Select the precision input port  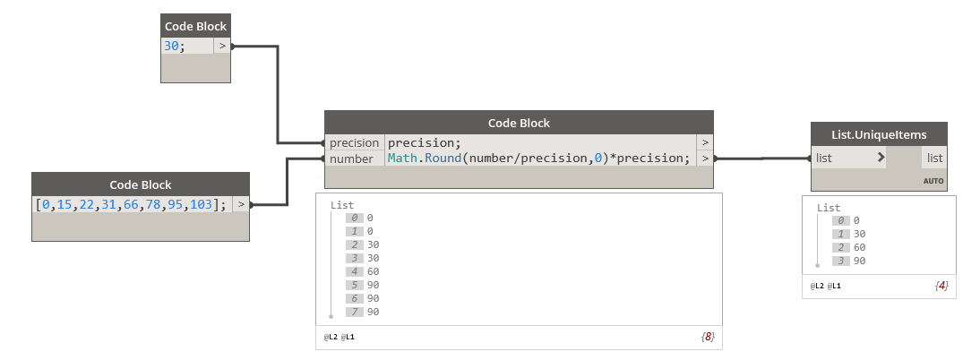pyautogui.click(x=355, y=142)
